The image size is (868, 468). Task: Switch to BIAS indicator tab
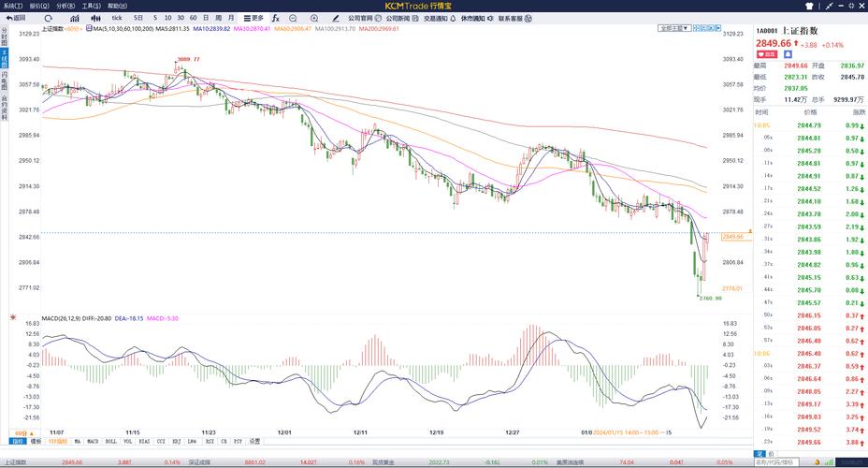pyautogui.click(x=144, y=442)
